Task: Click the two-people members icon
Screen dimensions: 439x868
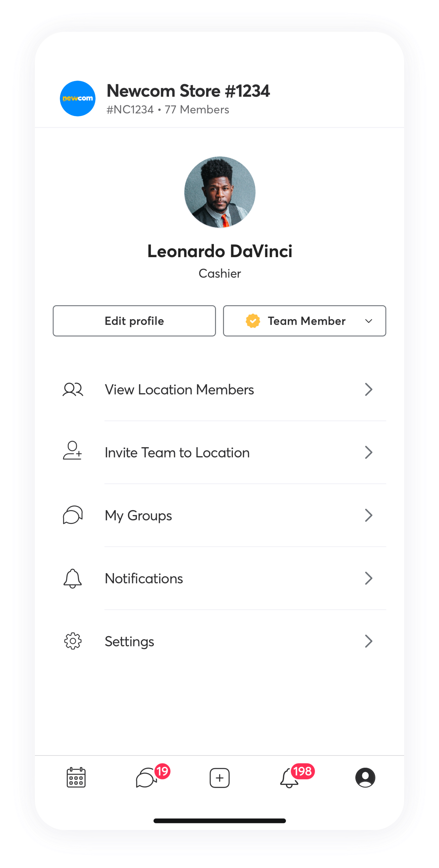Action: tap(73, 389)
